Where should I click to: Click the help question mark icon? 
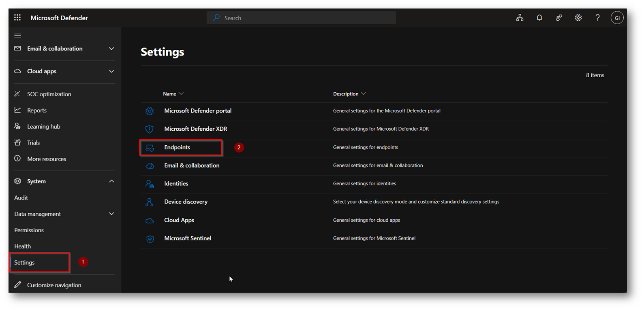point(597,18)
